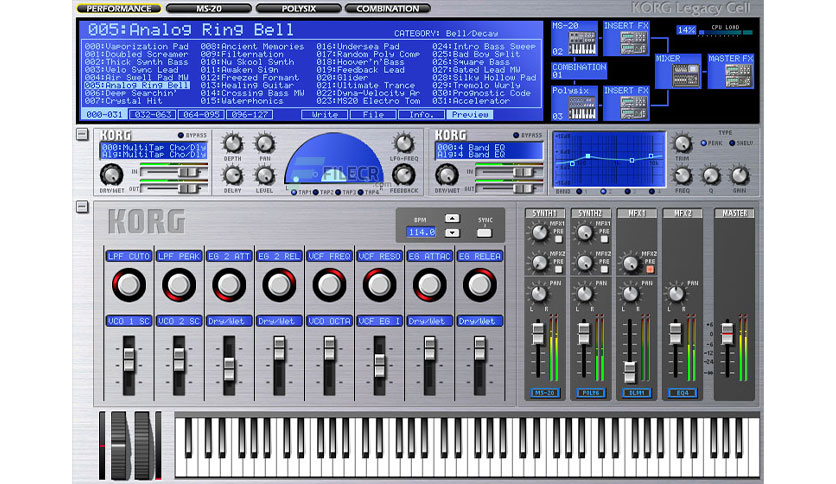Toggle the lit MFX1 channel PRE button
836x484 pixels.
[x=650, y=270]
